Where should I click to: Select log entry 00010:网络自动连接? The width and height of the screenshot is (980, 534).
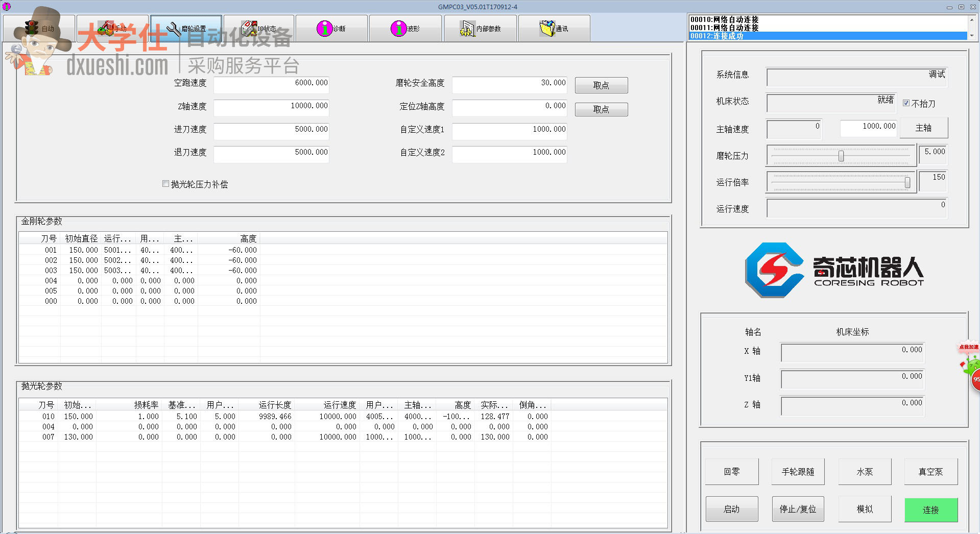click(828, 19)
